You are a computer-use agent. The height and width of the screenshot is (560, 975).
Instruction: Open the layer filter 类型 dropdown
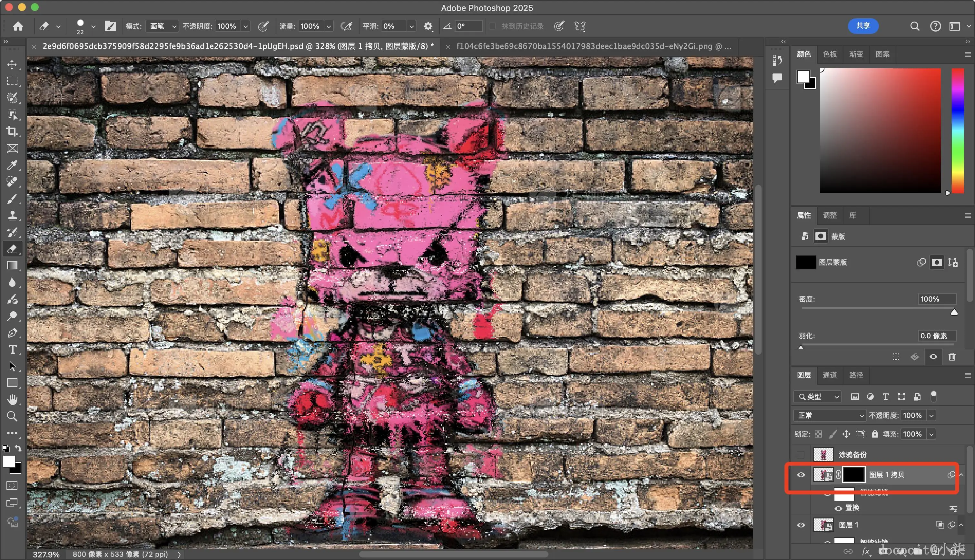[x=818, y=397]
